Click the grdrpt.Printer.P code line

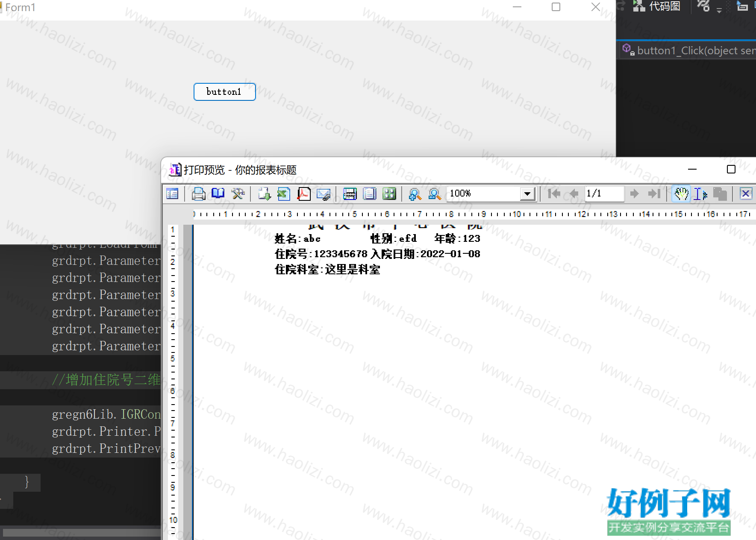tap(106, 431)
